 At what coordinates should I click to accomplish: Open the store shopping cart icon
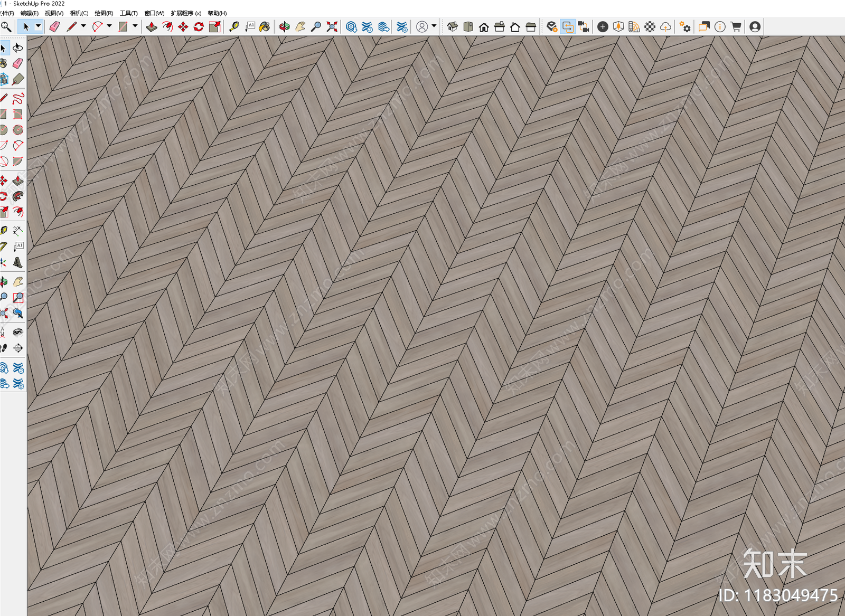click(736, 26)
